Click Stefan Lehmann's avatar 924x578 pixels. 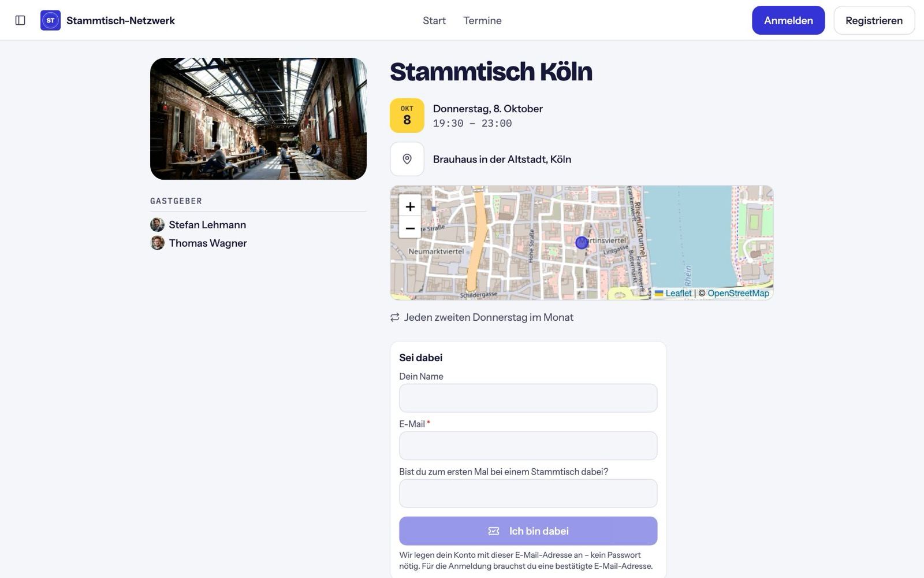[157, 225]
